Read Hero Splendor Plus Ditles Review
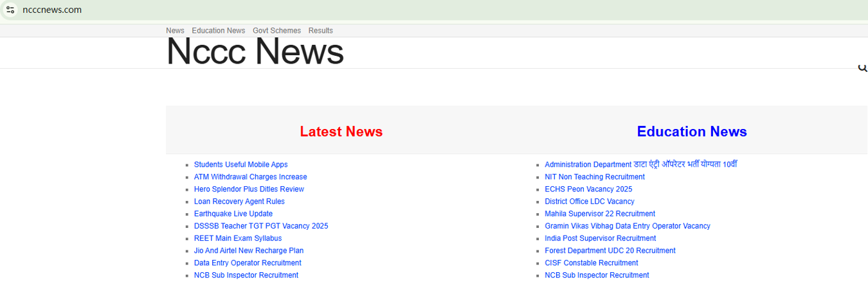This screenshot has width=868, height=294. pyautogui.click(x=249, y=189)
